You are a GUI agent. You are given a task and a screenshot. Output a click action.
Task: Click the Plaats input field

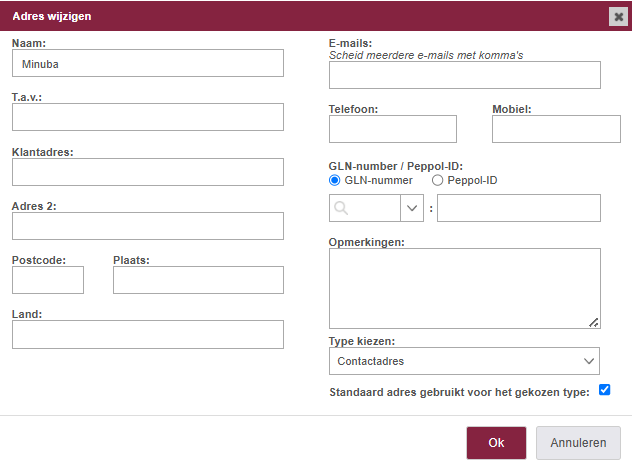[x=198, y=280]
